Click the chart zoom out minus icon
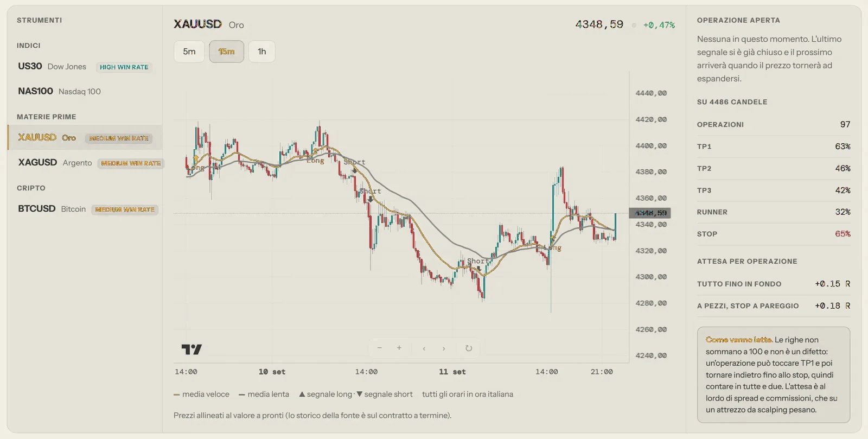Viewport: 868px width, 439px height. tap(379, 348)
